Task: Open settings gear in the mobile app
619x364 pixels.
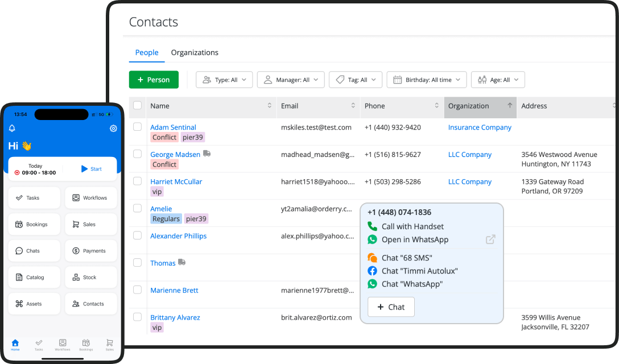Action: pyautogui.click(x=113, y=129)
